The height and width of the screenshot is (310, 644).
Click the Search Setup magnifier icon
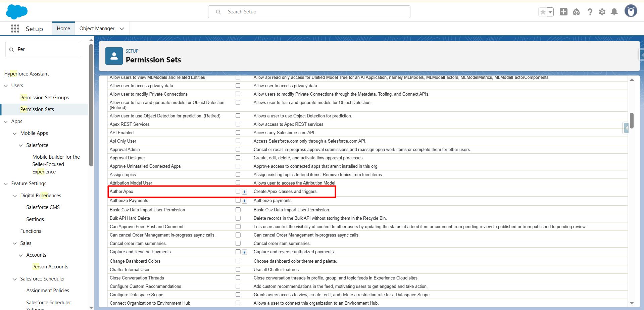(x=218, y=12)
